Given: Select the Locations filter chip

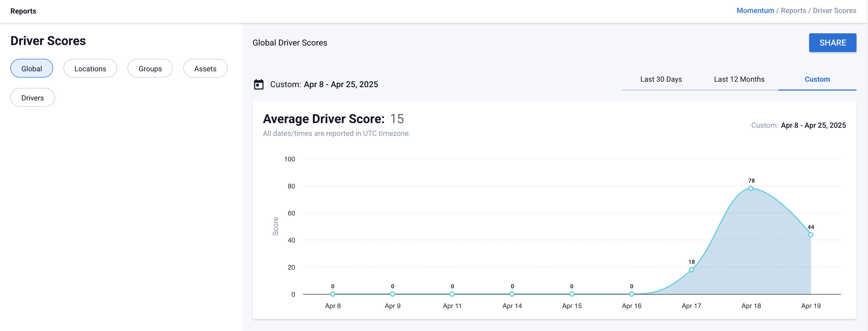Looking at the screenshot, I should 90,69.
